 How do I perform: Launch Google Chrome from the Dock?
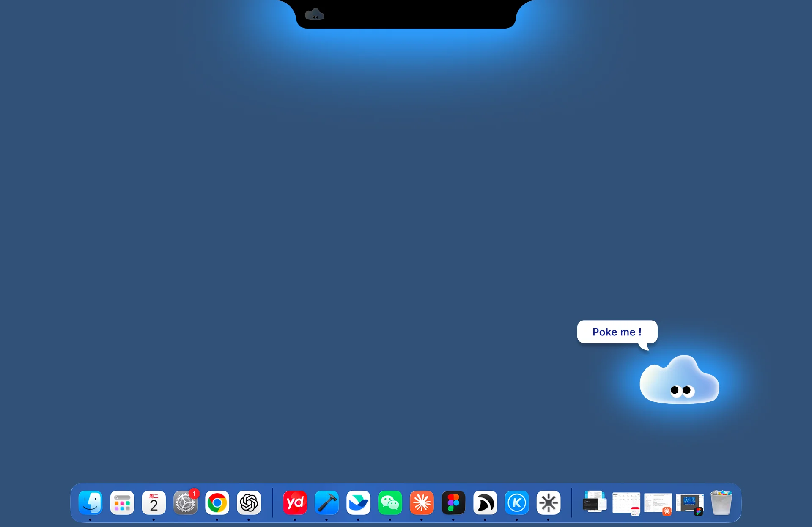(x=217, y=503)
